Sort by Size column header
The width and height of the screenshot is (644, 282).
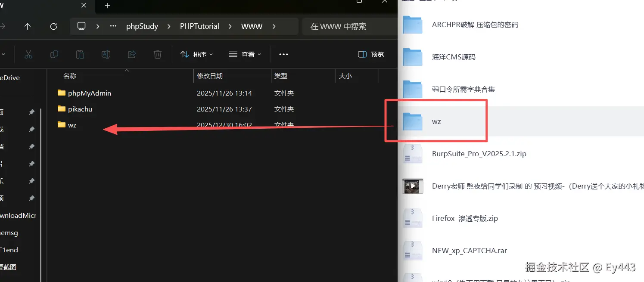coord(345,76)
